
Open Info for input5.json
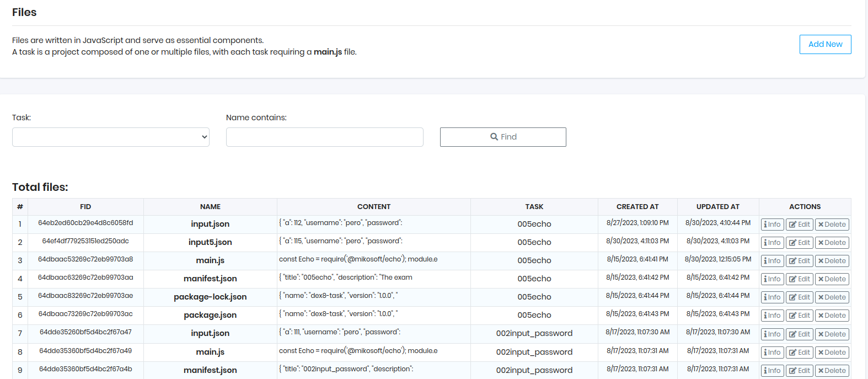(772, 243)
